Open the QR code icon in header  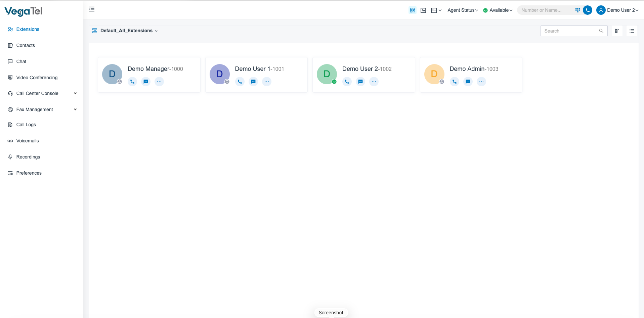coord(413,10)
